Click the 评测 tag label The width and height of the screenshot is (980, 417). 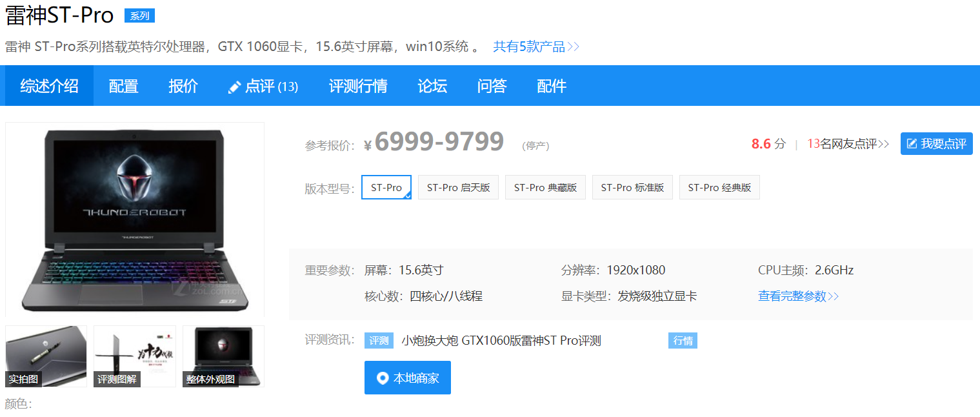(379, 341)
